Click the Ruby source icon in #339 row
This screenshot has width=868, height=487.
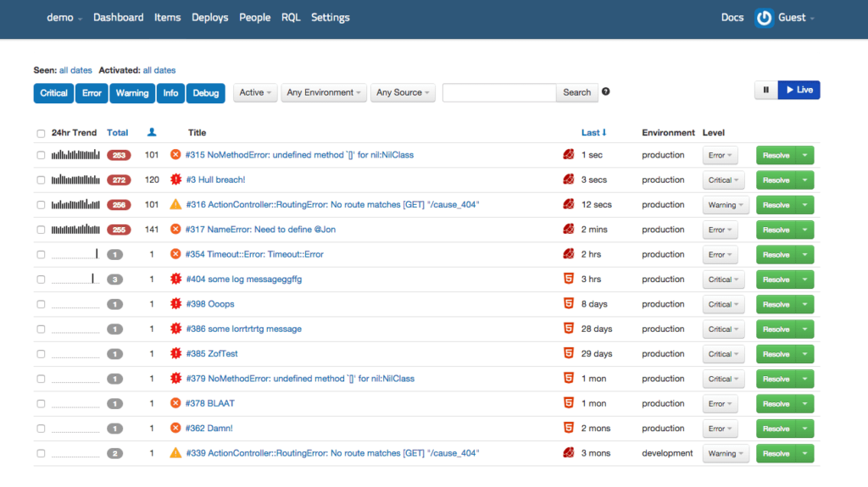(569, 452)
